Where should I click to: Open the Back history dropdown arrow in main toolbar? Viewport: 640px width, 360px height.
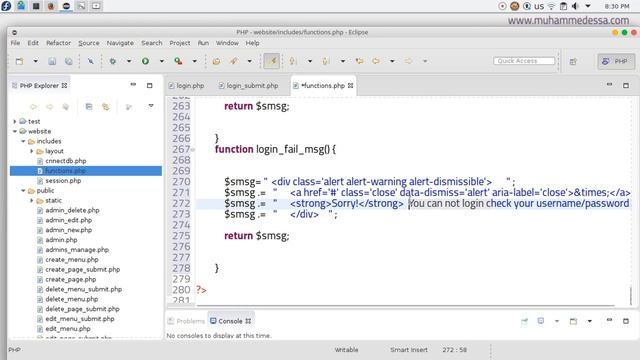(392, 61)
